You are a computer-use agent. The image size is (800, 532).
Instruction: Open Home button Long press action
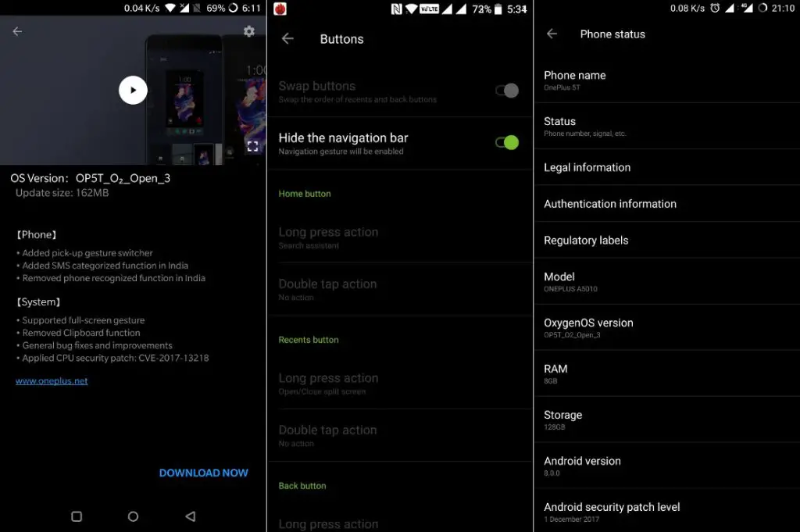(x=400, y=237)
